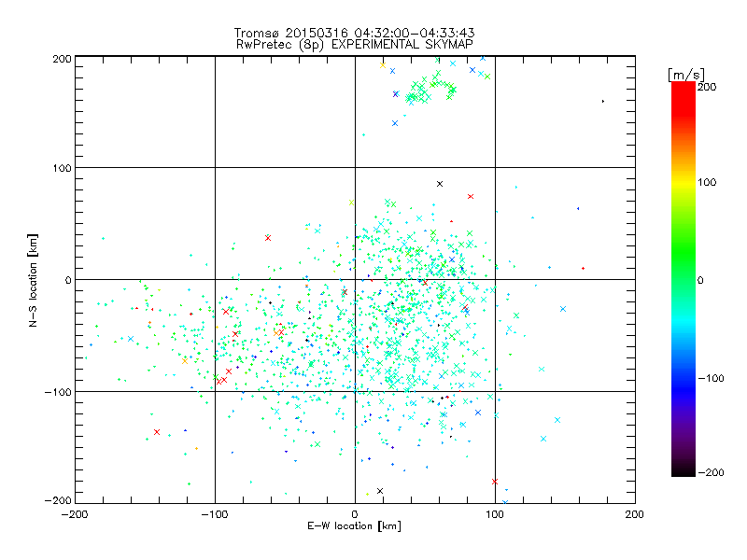This screenshot has width=747, height=560.
Task: Pick the black bottom of the velocity colorbar
Action: [684, 469]
